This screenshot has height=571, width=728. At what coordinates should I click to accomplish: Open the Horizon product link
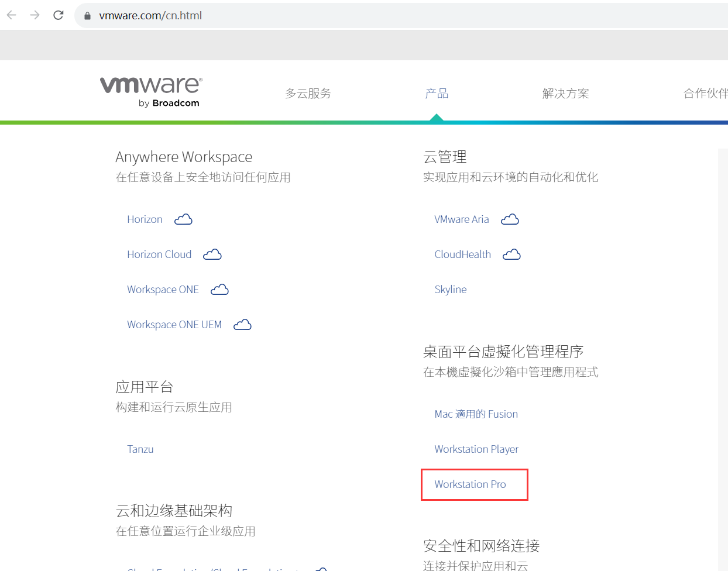point(145,219)
